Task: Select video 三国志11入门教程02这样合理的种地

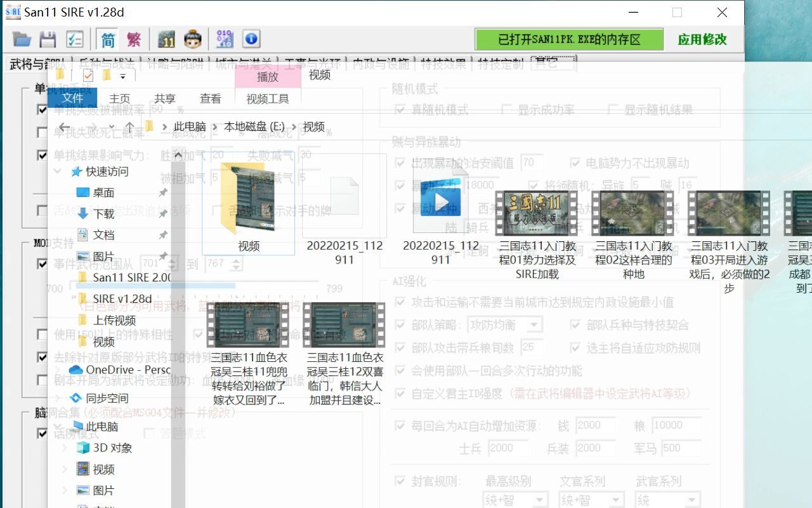Action: click(x=633, y=235)
